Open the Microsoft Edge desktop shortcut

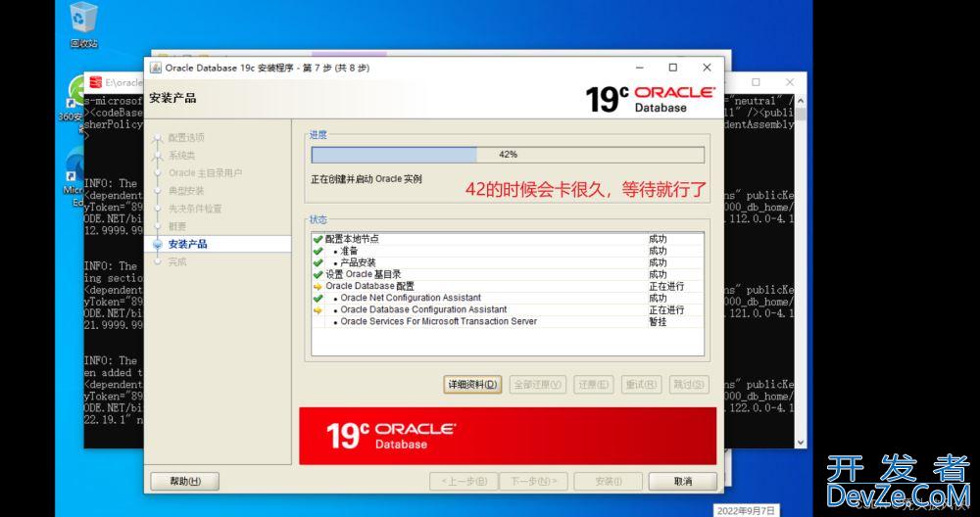(x=75, y=178)
